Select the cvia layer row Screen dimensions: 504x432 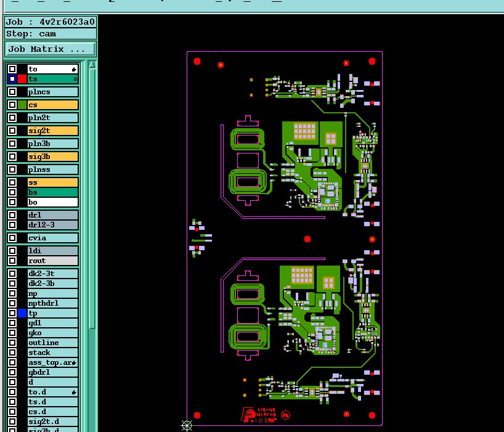pos(53,238)
